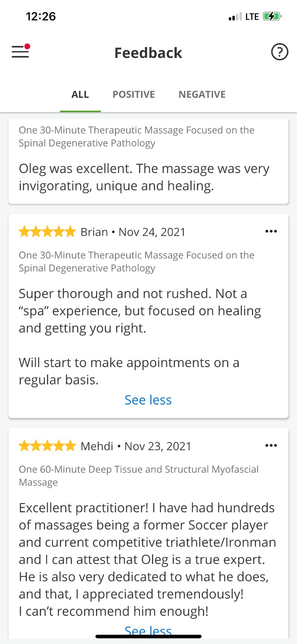This screenshot has height=644, width=297.
Task: Switch to the NEGATIVE tab
Action: [x=202, y=95]
